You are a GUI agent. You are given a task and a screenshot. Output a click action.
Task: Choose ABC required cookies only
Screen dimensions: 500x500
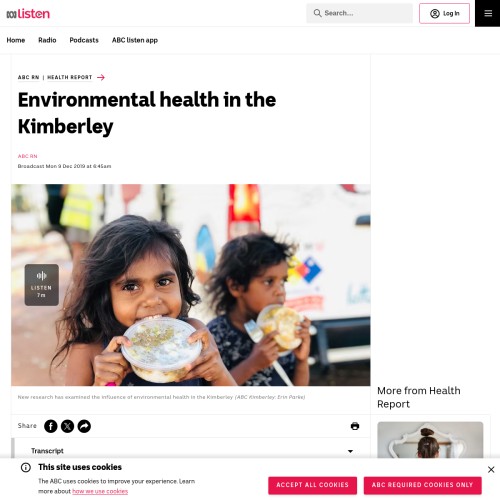pyautogui.click(x=422, y=485)
